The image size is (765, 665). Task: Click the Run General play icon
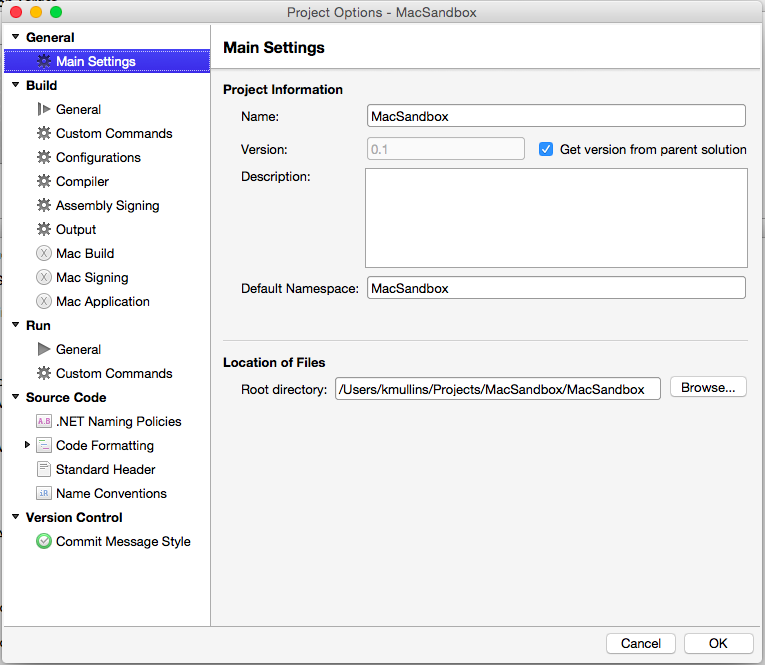44,349
